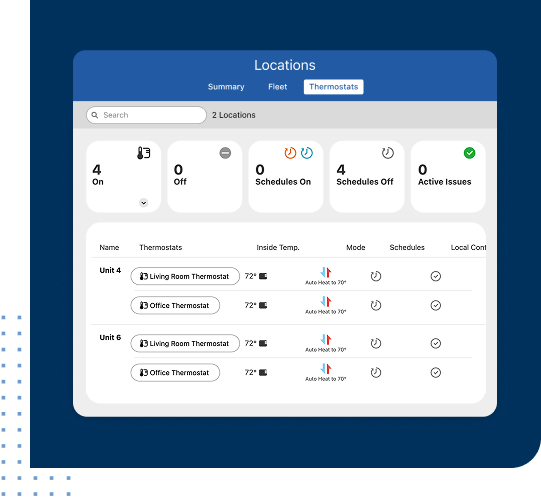Click battery icon for Unit 6 Office
541x498 pixels.
click(x=263, y=373)
